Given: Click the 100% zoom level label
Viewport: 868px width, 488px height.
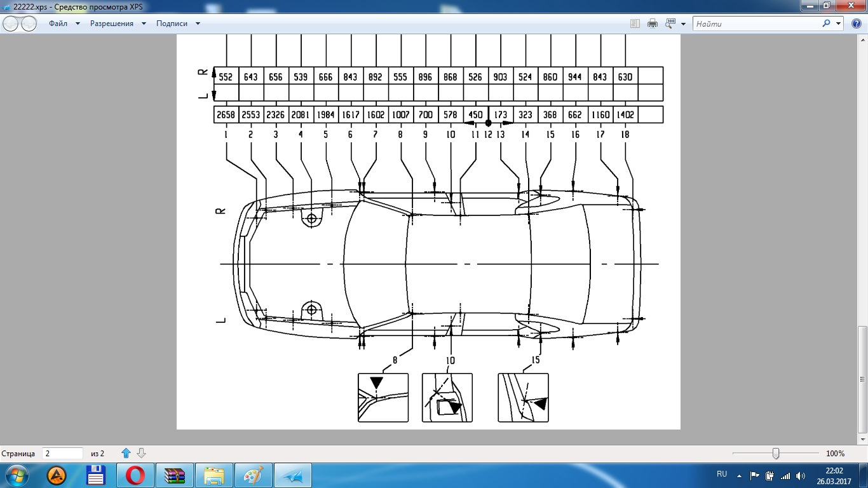Looking at the screenshot, I should pyautogui.click(x=835, y=454).
